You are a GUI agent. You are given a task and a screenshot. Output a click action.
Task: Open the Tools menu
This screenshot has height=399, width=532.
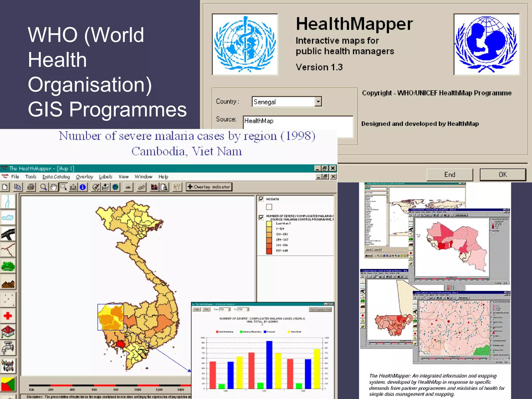click(31, 177)
